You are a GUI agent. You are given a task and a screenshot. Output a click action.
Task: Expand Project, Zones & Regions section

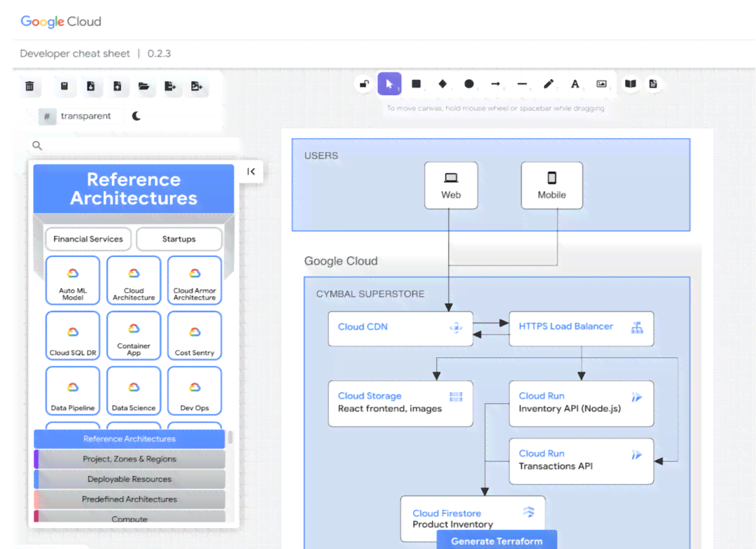(129, 459)
